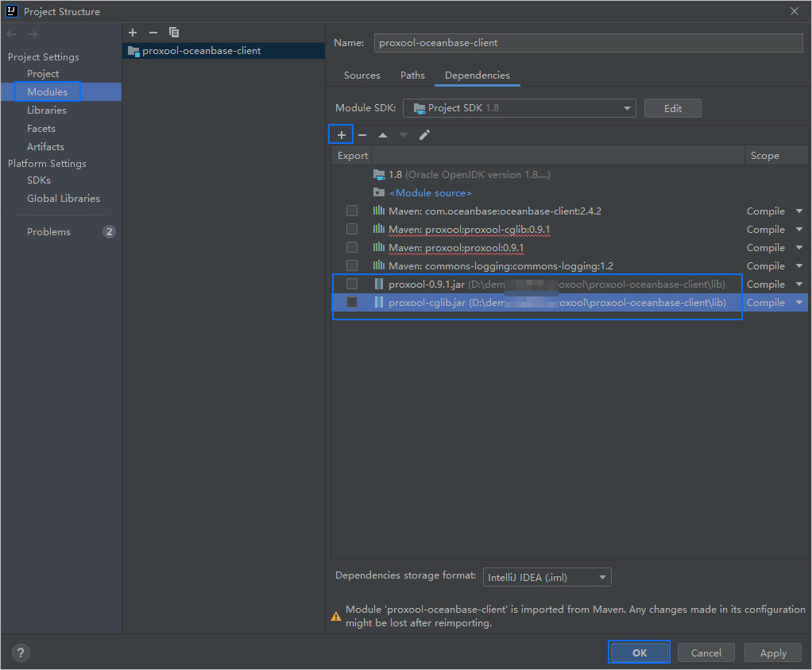Select Libraries in Project Settings
Screen dimensions: 812x670
[47, 110]
